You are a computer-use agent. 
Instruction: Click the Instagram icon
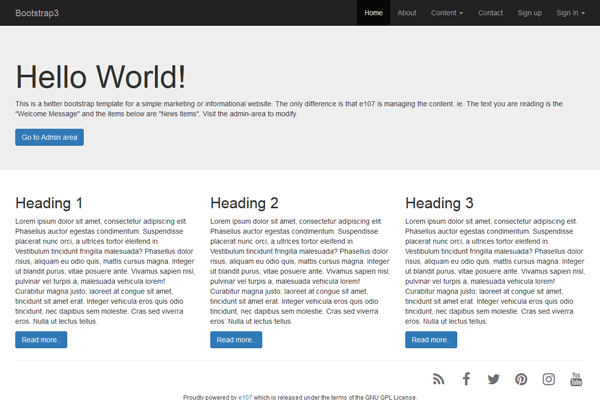(549, 379)
